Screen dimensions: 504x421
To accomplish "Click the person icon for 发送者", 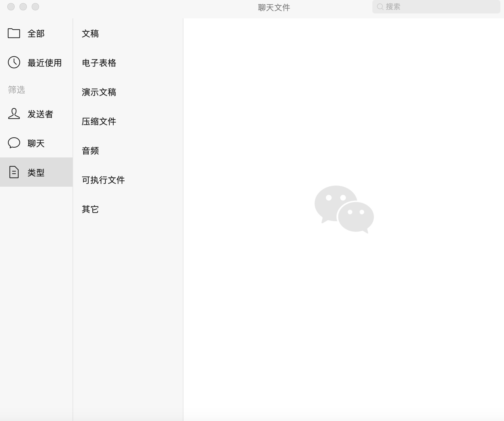I will pos(14,113).
